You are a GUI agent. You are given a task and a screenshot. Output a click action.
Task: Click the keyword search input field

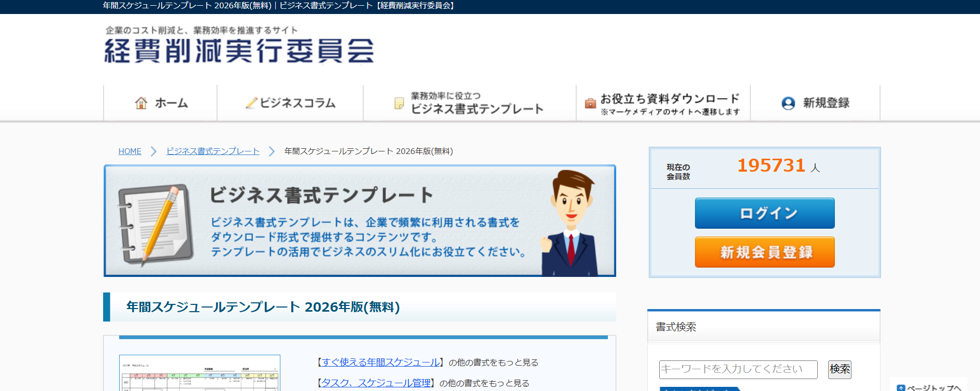pyautogui.click(x=737, y=369)
